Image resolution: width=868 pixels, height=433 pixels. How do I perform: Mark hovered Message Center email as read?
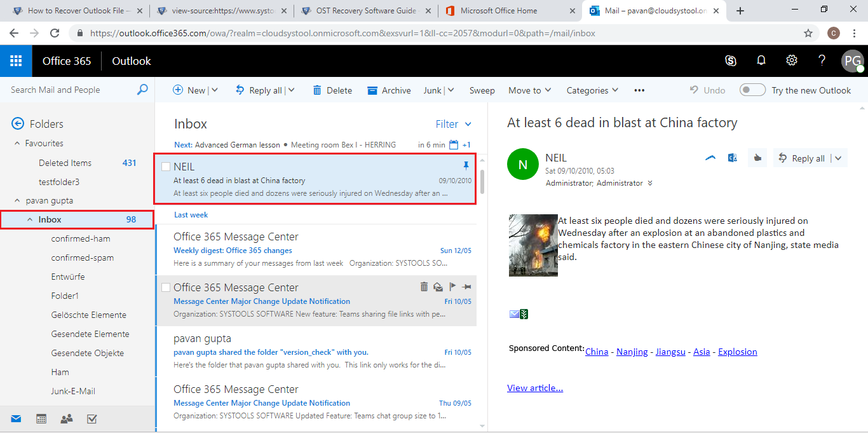click(438, 287)
